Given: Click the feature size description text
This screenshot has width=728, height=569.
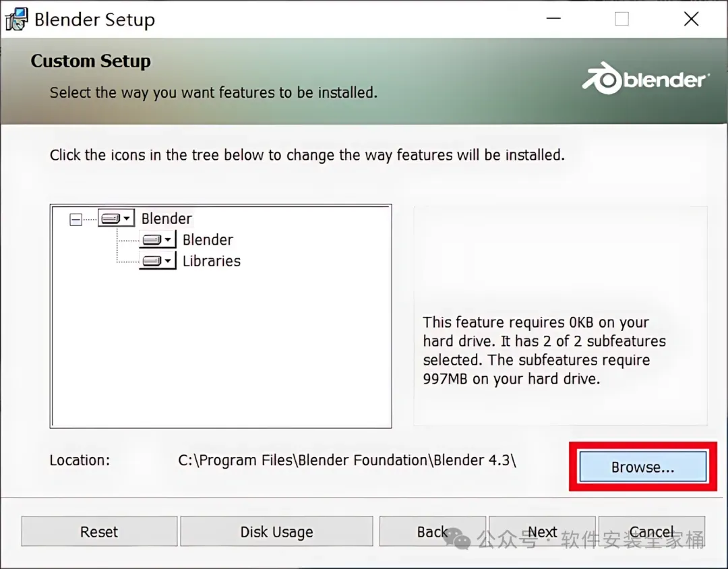Looking at the screenshot, I should coord(544,351).
